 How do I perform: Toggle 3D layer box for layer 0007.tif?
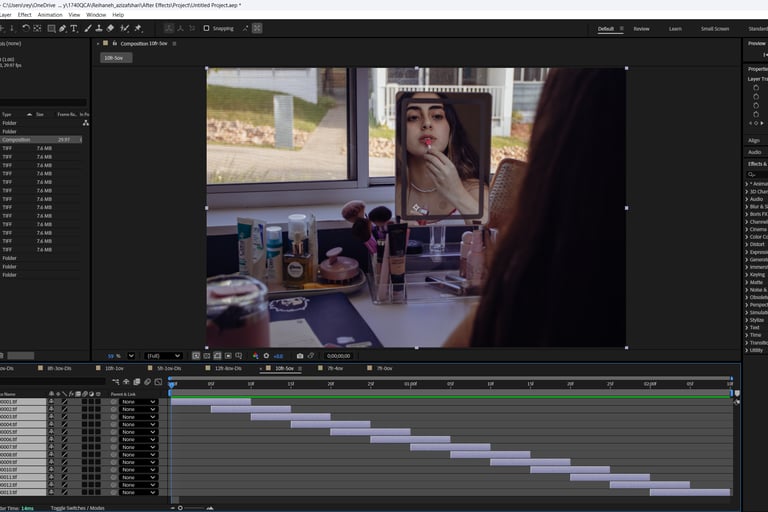(x=98, y=447)
